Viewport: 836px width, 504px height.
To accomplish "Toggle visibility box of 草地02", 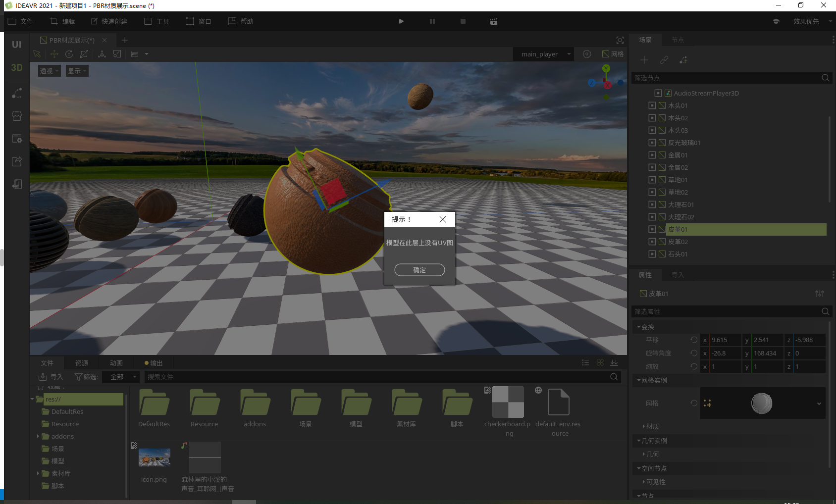I will 652,192.
